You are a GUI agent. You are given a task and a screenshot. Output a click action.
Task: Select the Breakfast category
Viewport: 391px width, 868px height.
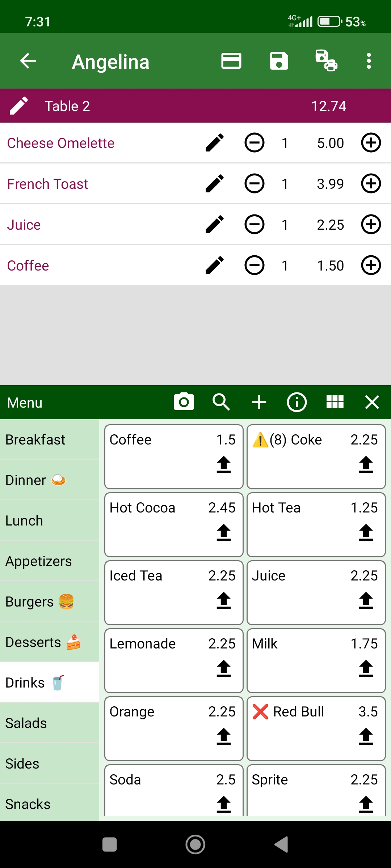point(50,439)
